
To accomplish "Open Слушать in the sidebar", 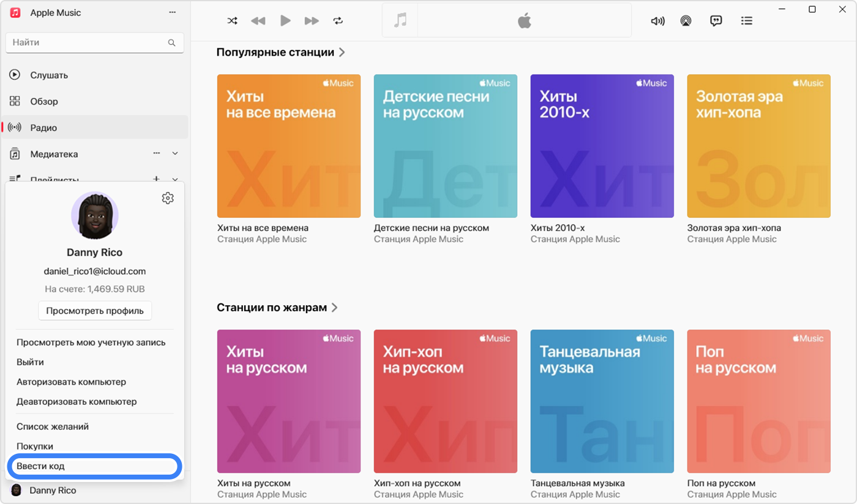I will pyautogui.click(x=95, y=75).
